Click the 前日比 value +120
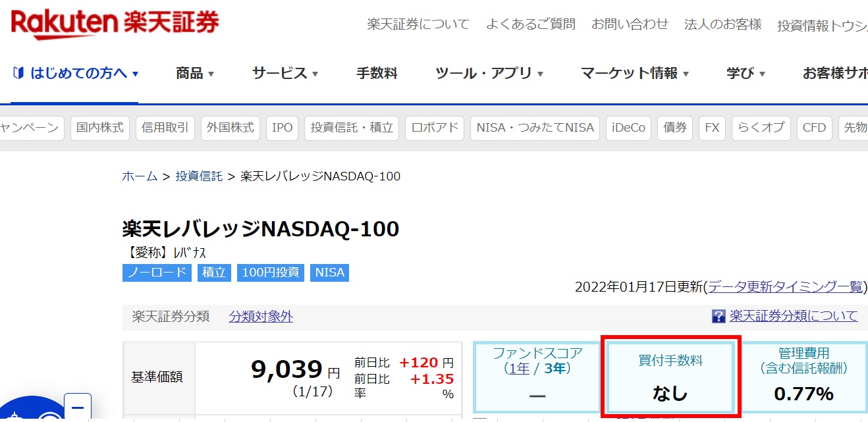 pos(418,363)
